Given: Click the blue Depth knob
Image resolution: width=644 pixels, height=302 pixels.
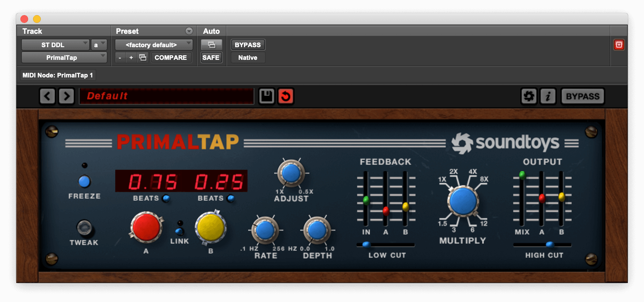Looking at the screenshot, I should (x=317, y=231).
